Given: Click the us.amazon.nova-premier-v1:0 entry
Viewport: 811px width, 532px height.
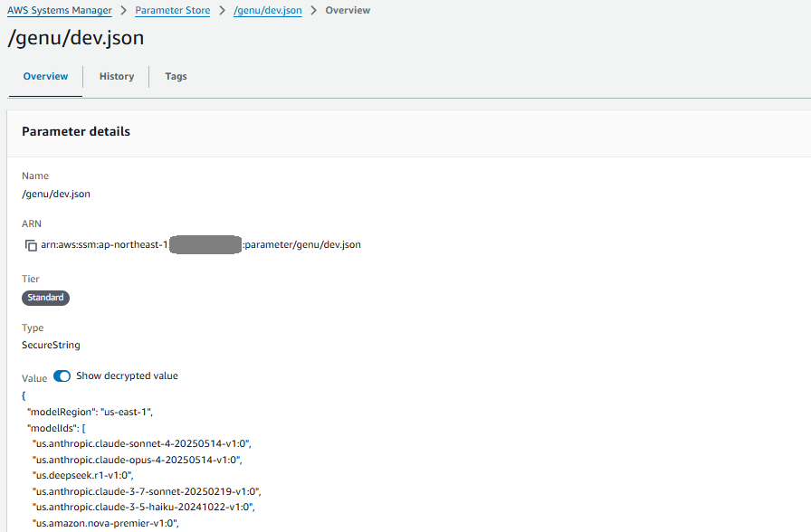Looking at the screenshot, I should pyautogui.click(x=106, y=523).
